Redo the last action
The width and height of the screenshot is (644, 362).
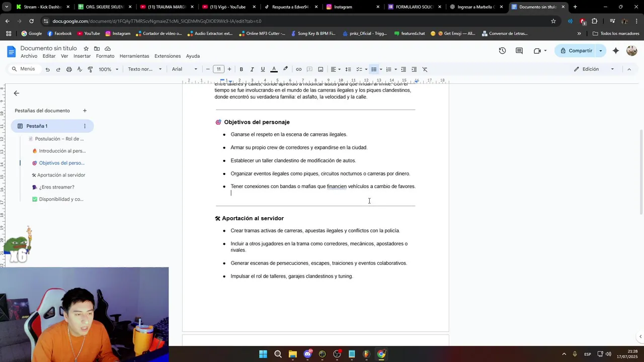(58, 69)
